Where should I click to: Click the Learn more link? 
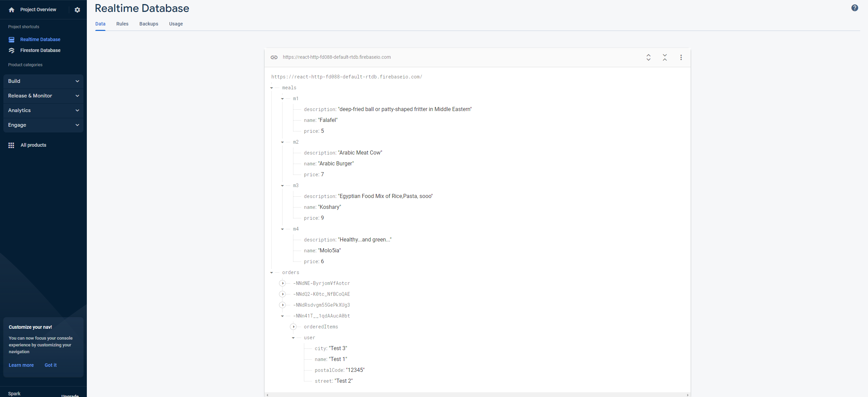pyautogui.click(x=21, y=365)
